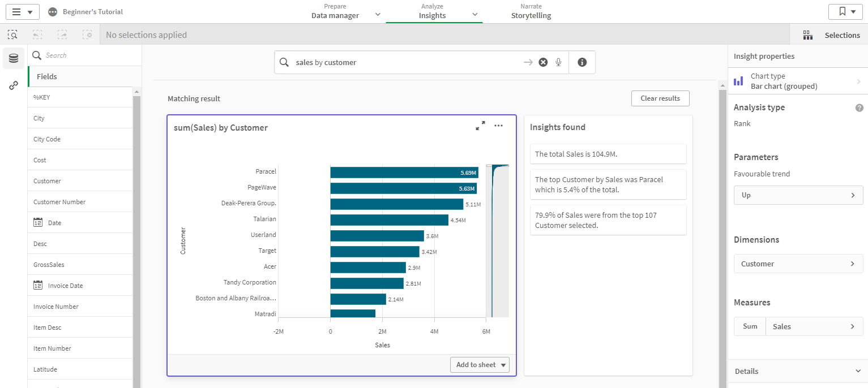
Task: Click the Clear results button
Action: click(x=660, y=98)
